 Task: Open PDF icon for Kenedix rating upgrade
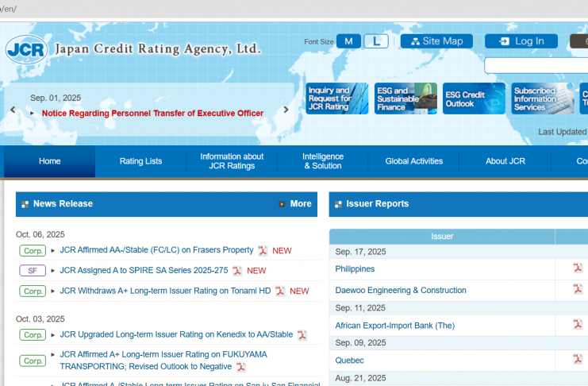(302, 334)
